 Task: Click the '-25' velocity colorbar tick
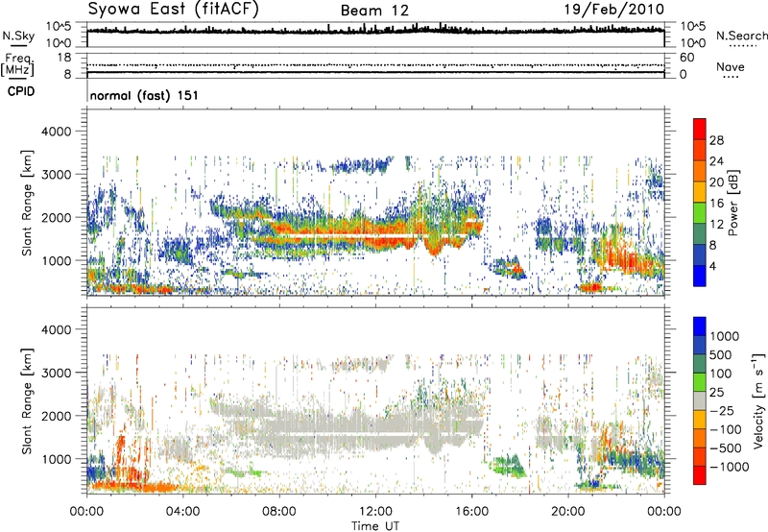722,410
